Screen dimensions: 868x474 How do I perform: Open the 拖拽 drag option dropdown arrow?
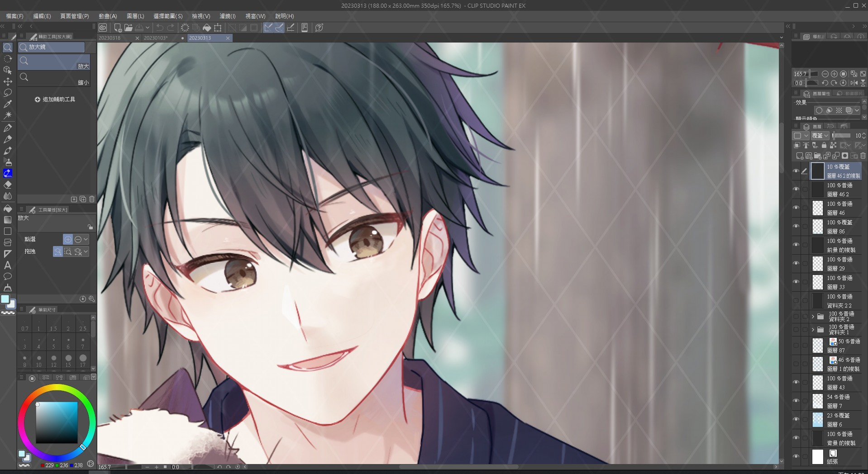coord(86,251)
